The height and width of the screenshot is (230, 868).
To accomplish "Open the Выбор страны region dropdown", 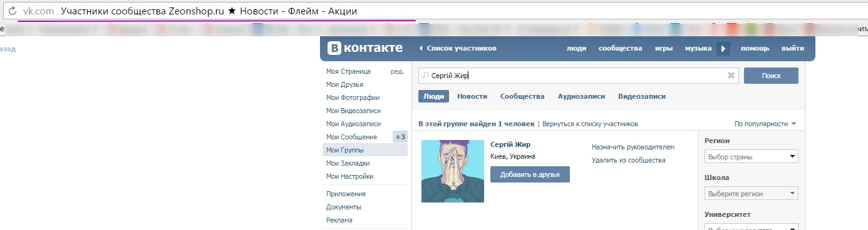I will point(752,156).
